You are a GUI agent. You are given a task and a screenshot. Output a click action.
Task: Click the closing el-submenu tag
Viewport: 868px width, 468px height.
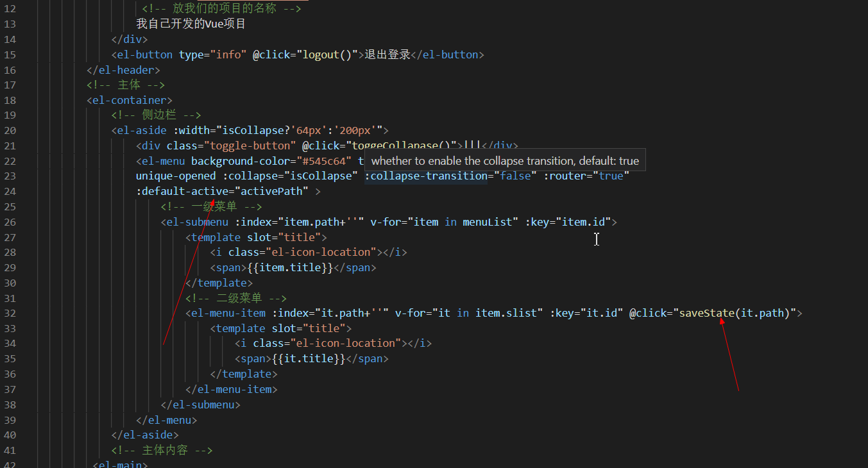click(201, 405)
